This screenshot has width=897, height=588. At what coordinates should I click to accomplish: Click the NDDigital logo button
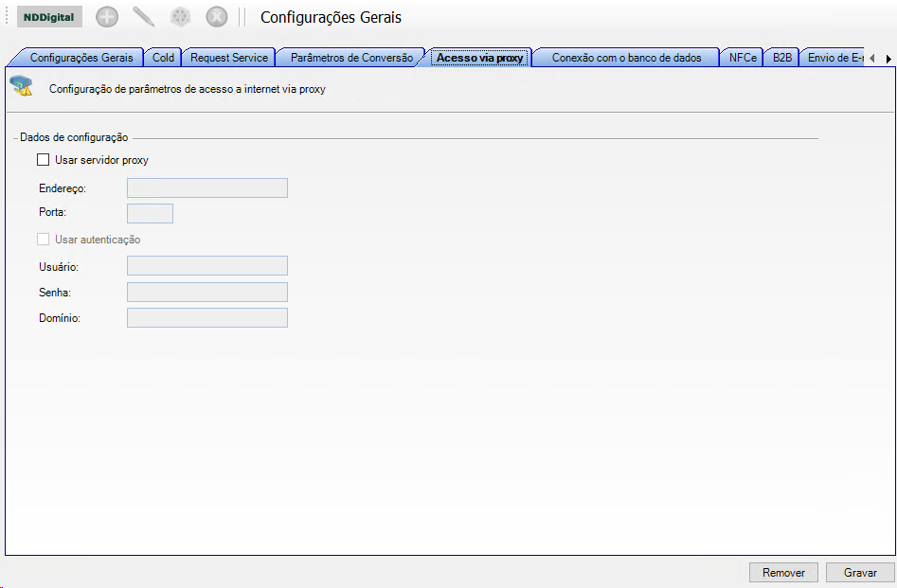tap(49, 17)
